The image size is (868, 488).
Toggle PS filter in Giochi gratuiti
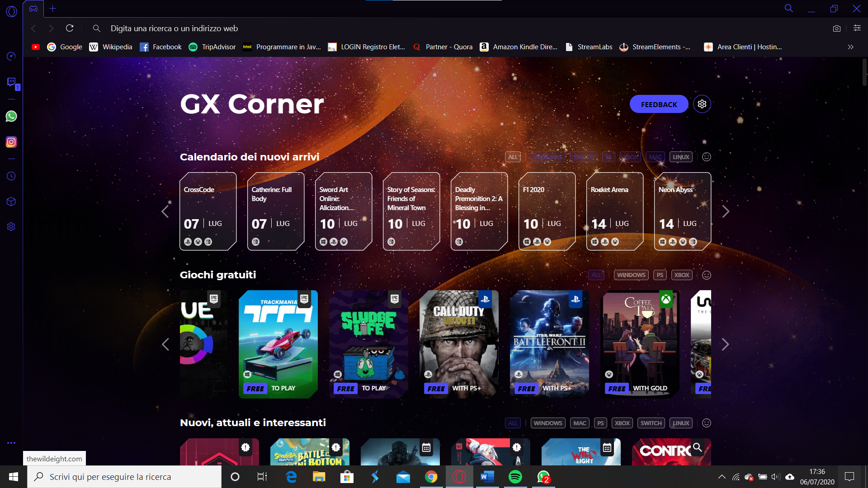click(660, 275)
